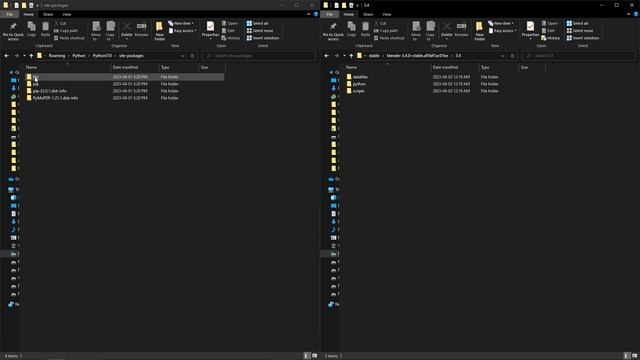Image resolution: width=640 pixels, height=360 pixels.
Task: Click History in the right window ribbon
Action: pos(551,38)
